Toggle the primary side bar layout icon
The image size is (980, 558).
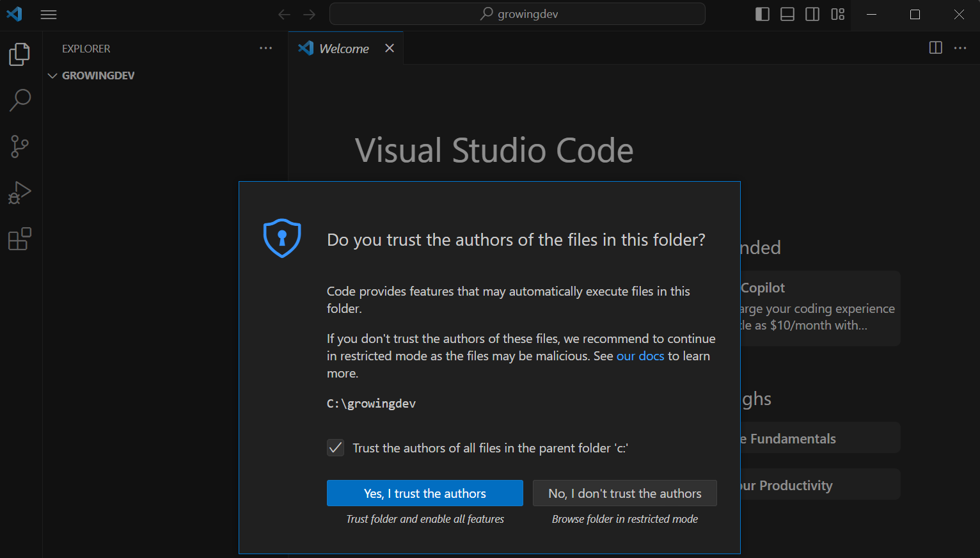tap(763, 14)
